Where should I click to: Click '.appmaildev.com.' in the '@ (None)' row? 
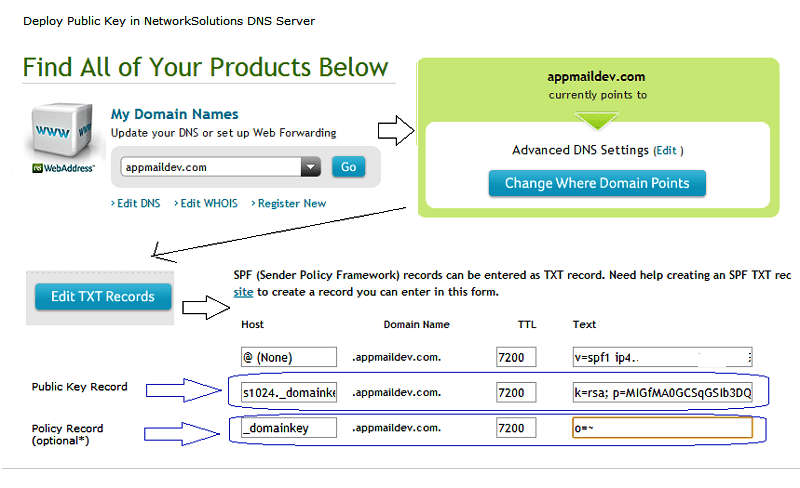click(396, 357)
